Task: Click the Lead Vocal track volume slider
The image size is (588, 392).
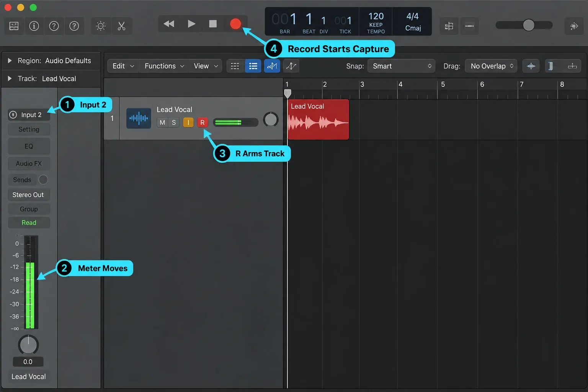Action: tap(235, 122)
